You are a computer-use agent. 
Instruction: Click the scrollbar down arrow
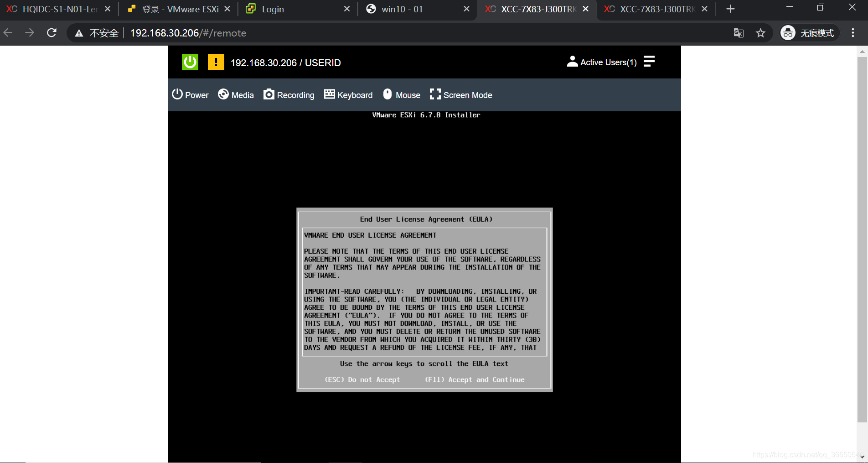point(862,457)
